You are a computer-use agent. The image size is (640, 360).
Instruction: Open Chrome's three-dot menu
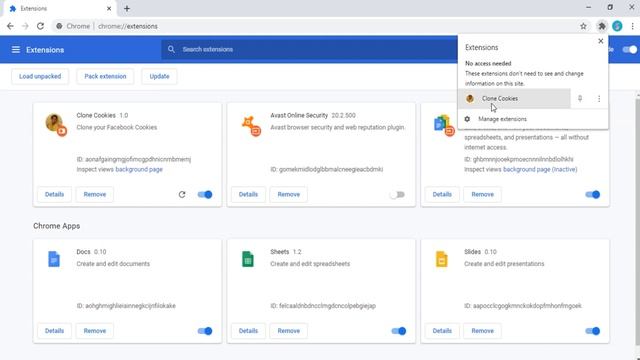pyautogui.click(x=632, y=26)
